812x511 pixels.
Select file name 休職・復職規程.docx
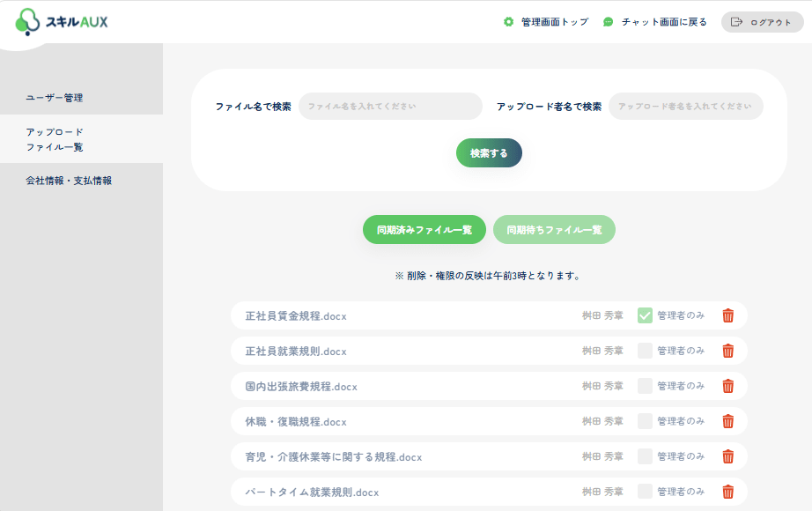point(296,422)
